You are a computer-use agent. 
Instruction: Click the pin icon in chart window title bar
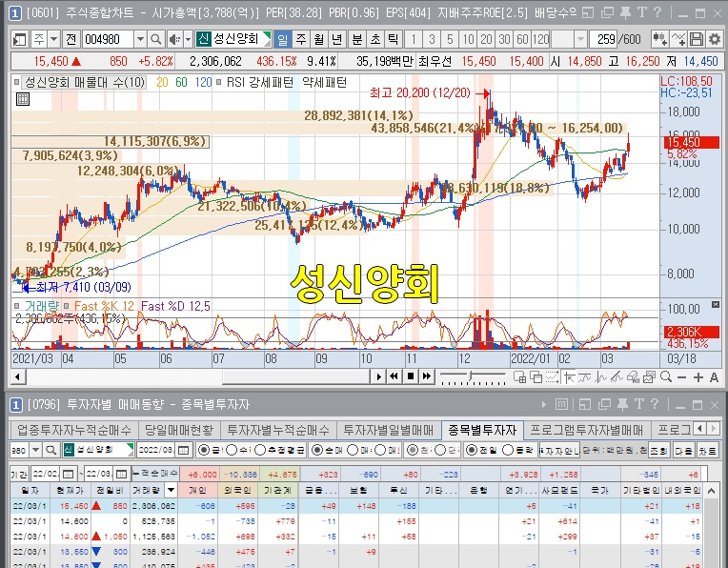point(625,12)
